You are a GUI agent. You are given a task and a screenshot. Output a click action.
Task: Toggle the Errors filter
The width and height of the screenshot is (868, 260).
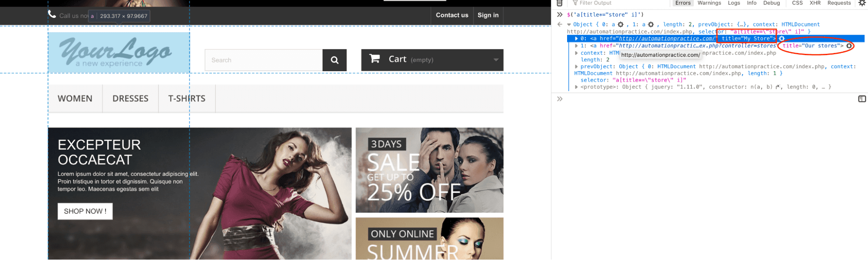(683, 3)
